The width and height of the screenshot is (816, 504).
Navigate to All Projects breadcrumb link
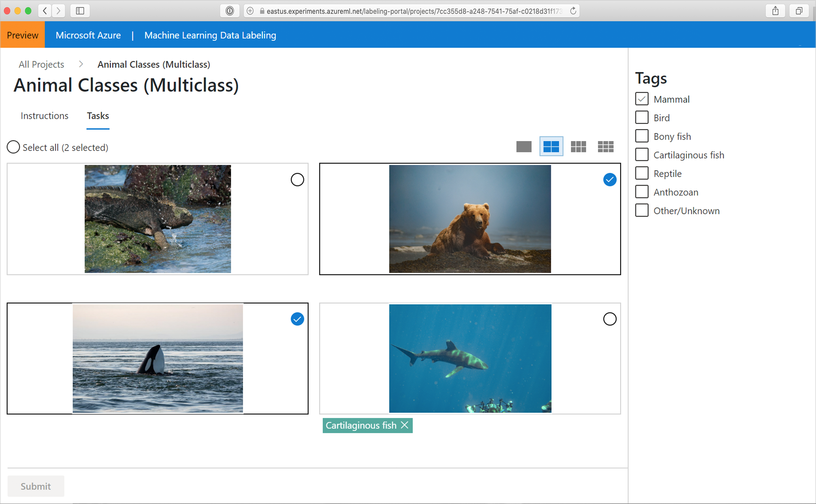(41, 64)
